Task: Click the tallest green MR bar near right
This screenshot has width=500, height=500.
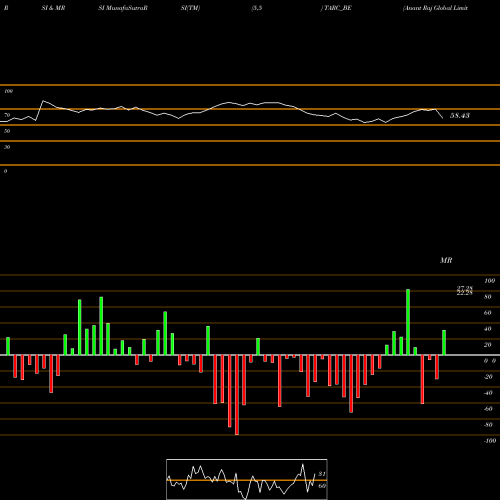Action: (x=408, y=322)
